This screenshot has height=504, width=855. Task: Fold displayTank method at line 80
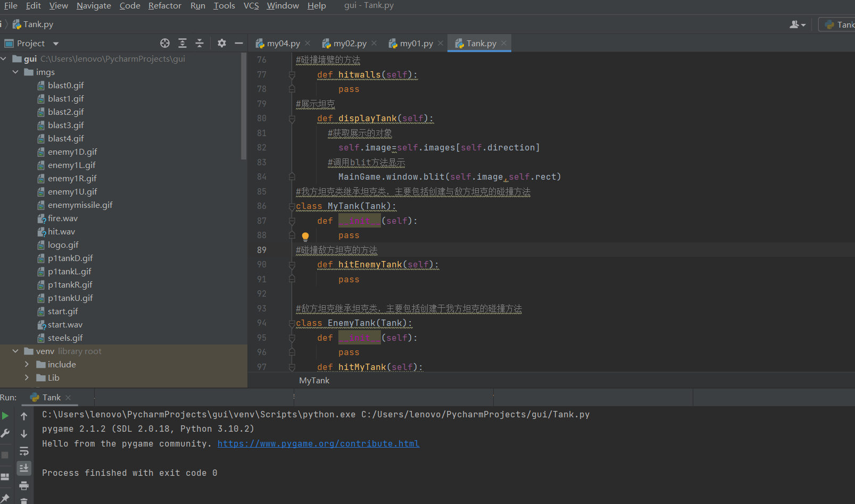(x=292, y=119)
